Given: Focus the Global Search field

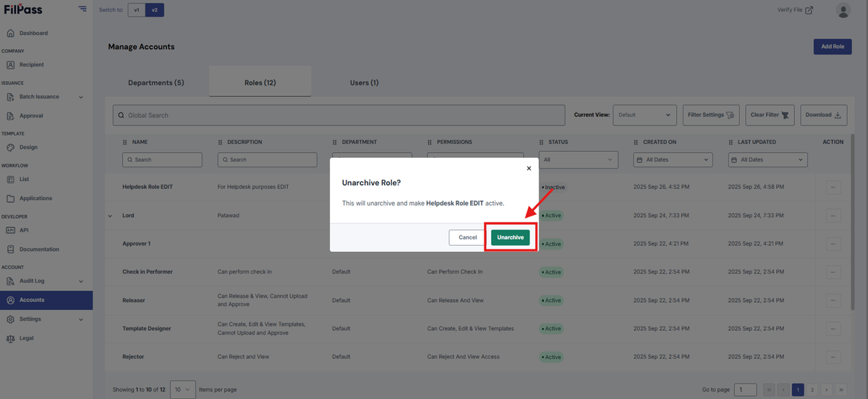Looking at the screenshot, I should click(x=339, y=115).
